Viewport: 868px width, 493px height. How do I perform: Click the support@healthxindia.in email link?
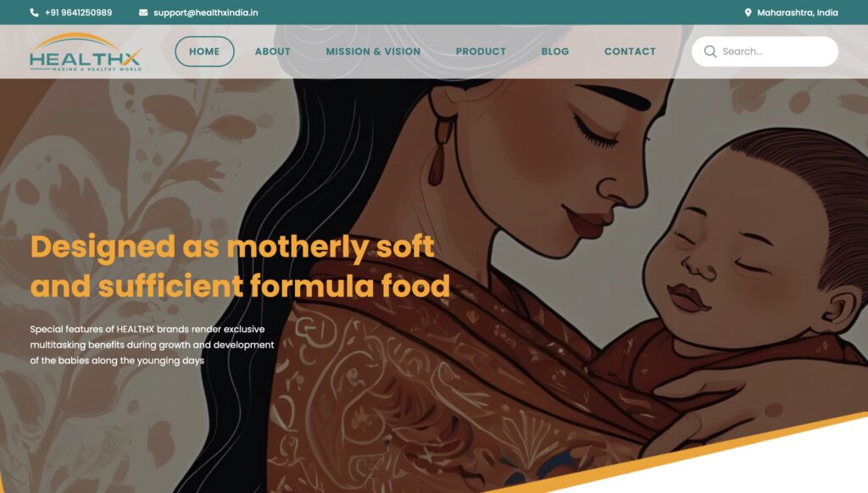point(205,12)
